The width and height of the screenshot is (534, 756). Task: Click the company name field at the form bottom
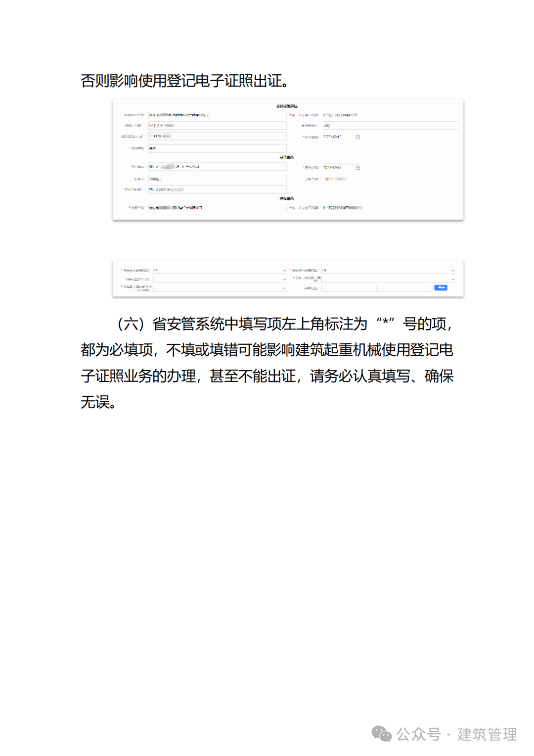(x=218, y=208)
